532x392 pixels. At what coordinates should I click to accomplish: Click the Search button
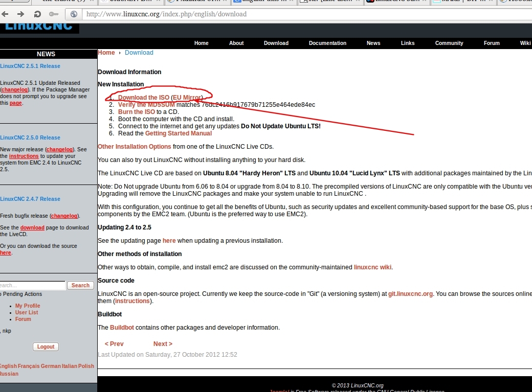(x=80, y=286)
